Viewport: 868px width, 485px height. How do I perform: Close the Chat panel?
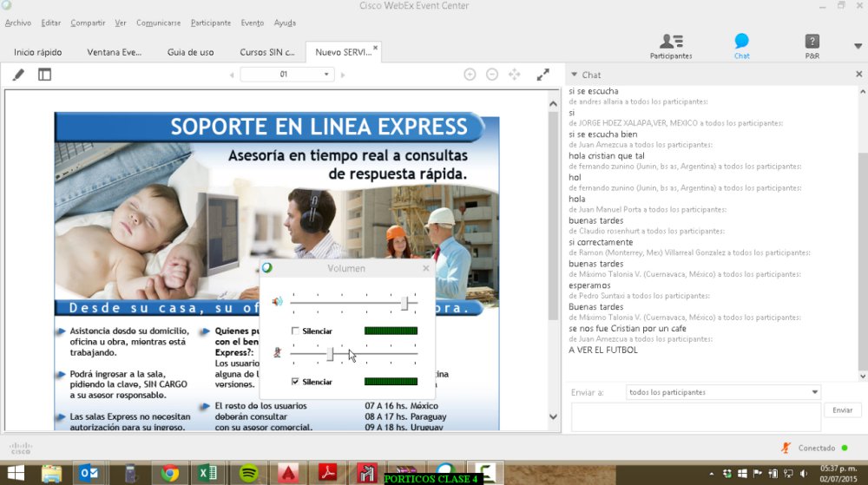click(859, 74)
